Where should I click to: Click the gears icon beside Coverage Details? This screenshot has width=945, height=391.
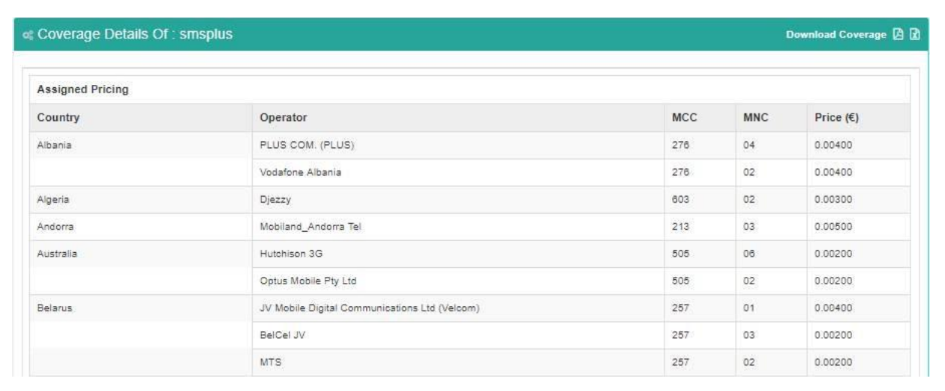[27, 35]
